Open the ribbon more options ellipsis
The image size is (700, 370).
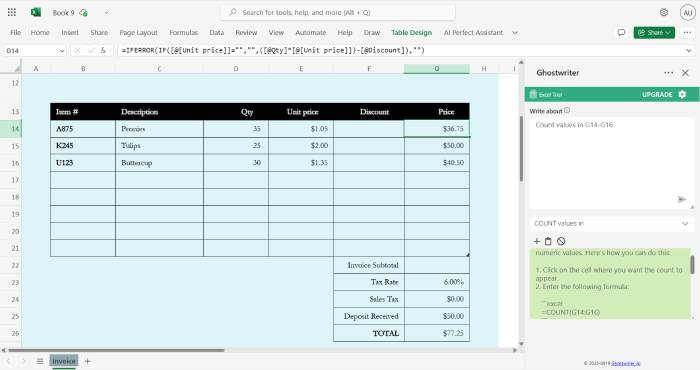pos(687,33)
